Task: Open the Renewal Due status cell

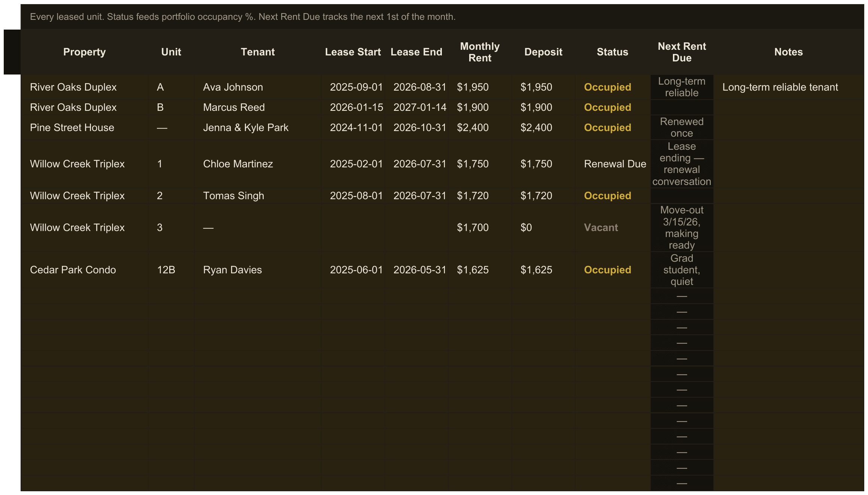Action: tap(613, 164)
